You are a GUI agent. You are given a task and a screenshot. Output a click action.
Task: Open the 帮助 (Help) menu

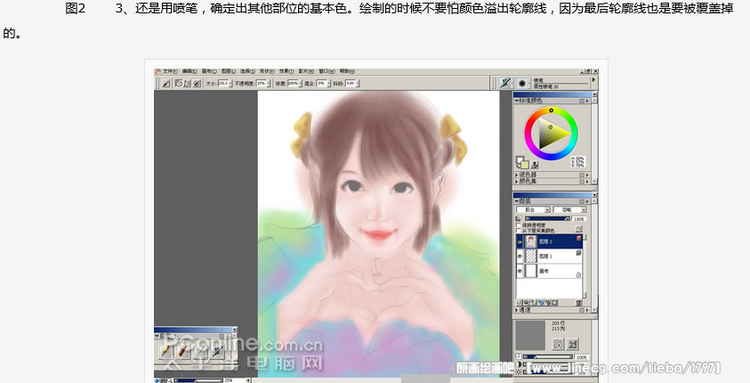point(347,71)
